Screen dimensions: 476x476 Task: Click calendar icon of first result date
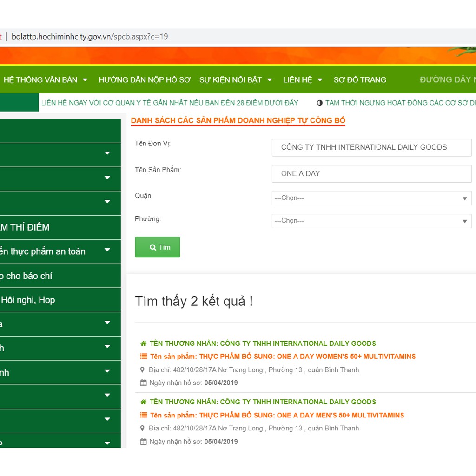pyautogui.click(x=143, y=383)
